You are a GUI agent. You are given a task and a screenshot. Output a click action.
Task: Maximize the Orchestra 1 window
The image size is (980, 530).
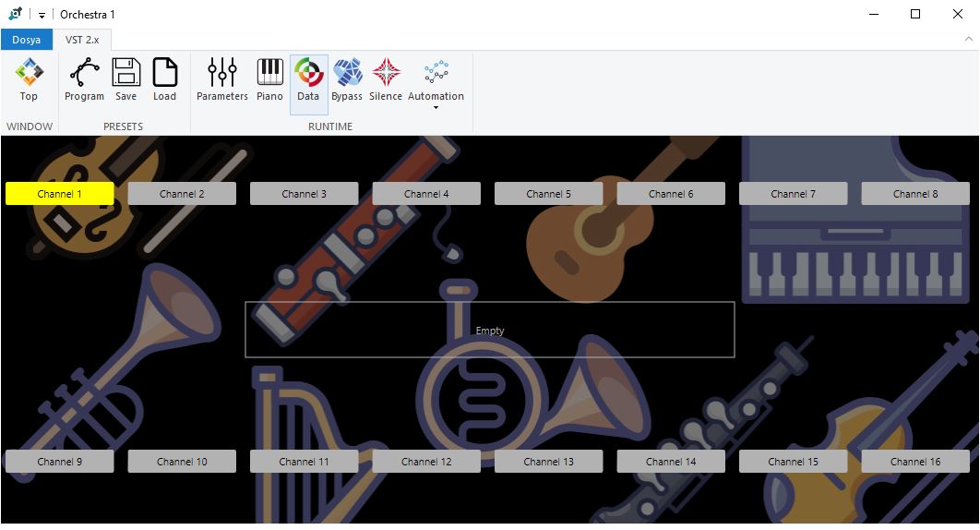point(915,15)
